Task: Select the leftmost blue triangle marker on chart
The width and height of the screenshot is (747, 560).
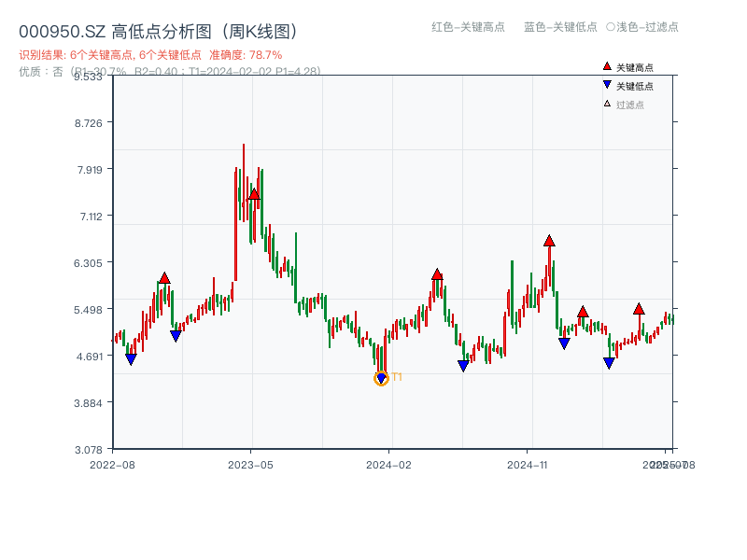Action: 132,357
